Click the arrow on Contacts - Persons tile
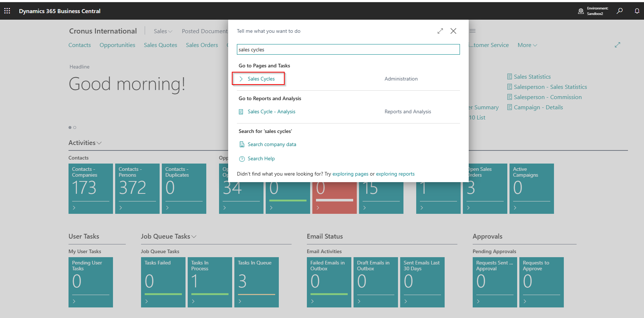Screen dimensions: 644x318 [x=121, y=208]
